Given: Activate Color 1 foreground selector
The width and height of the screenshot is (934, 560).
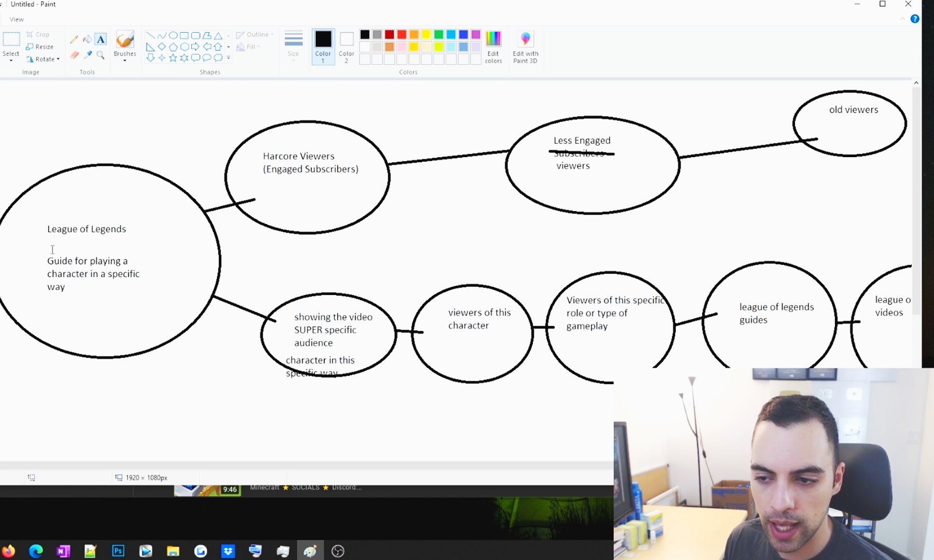Looking at the screenshot, I should [x=323, y=47].
